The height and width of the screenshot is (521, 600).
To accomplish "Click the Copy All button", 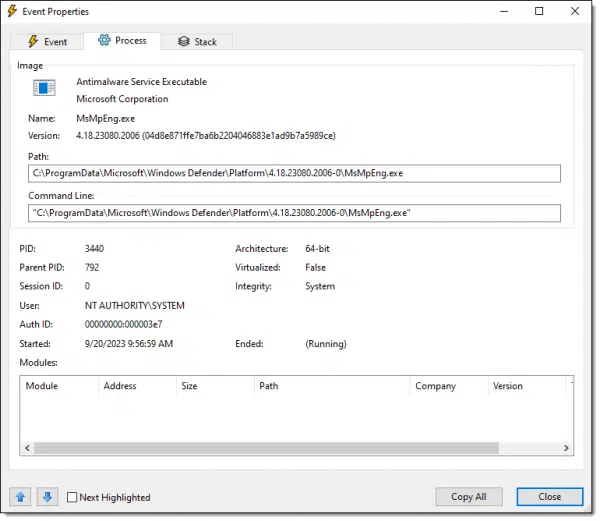I will pos(469,497).
